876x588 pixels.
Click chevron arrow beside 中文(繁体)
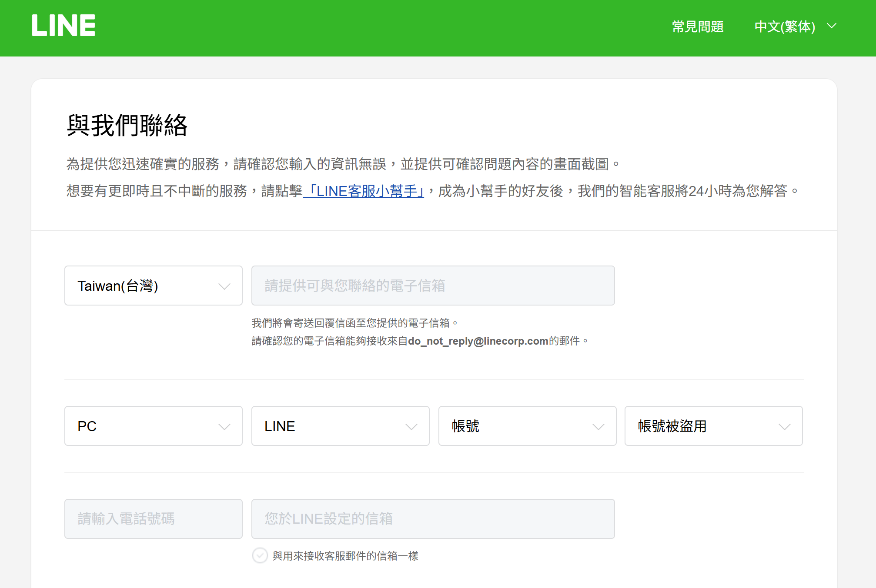[x=832, y=26]
